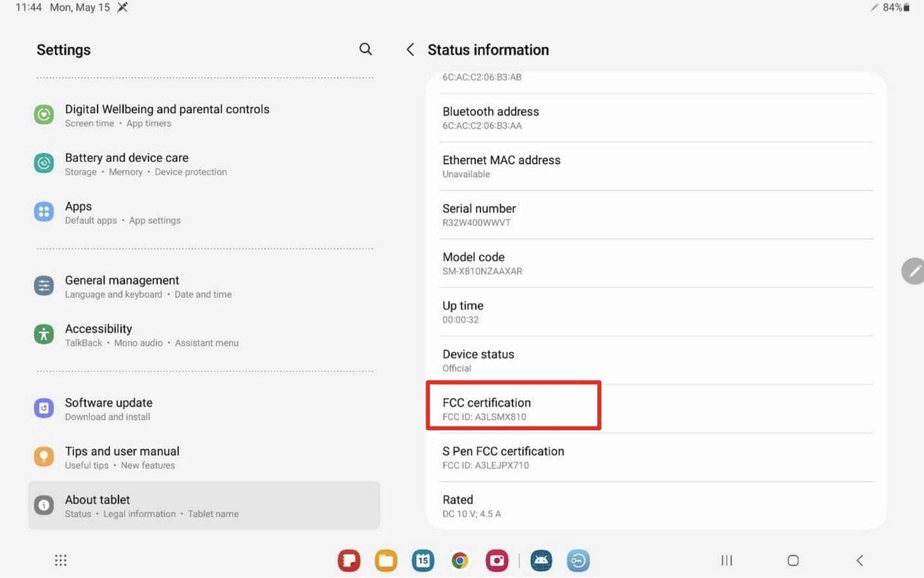Screen dimensions: 924x578
Task: Open Samsung Notes from the dock
Action: tap(349, 560)
